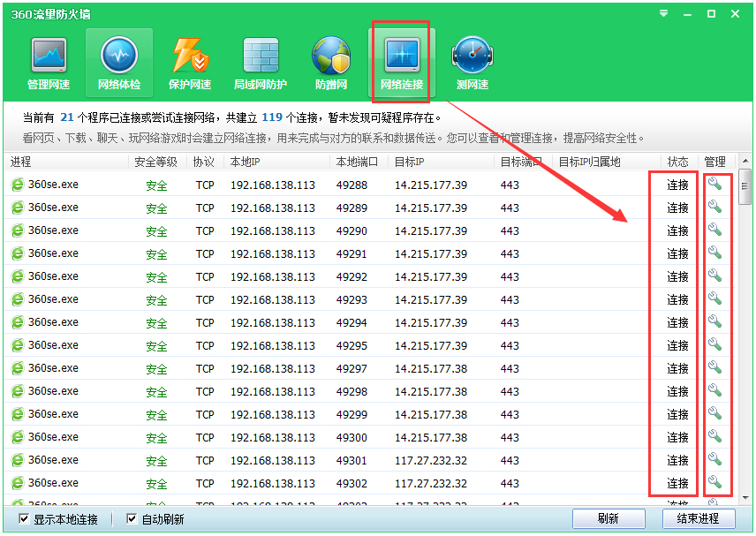This screenshot has width=756, height=536.
Task: Click 连接 status in port 49291 row
Action: [x=677, y=253]
